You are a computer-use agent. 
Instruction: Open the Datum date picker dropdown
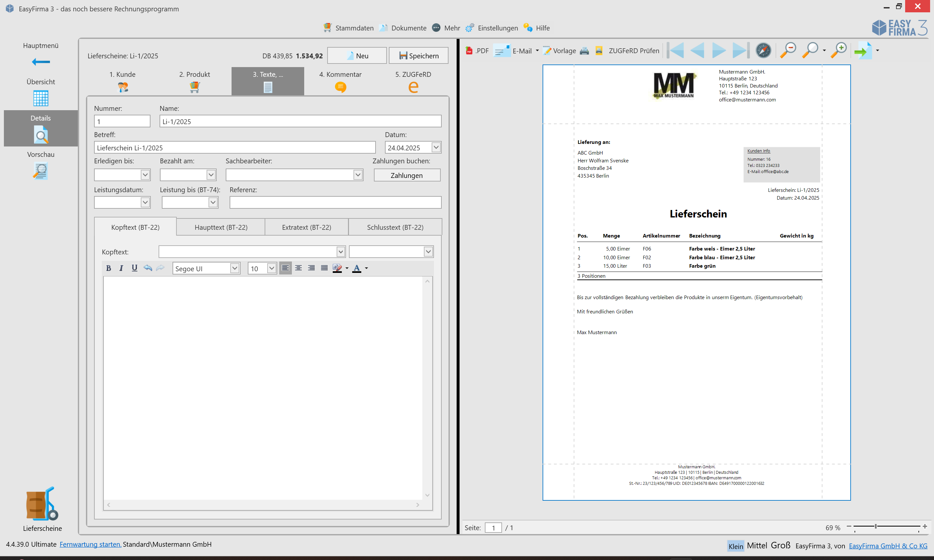tap(436, 147)
